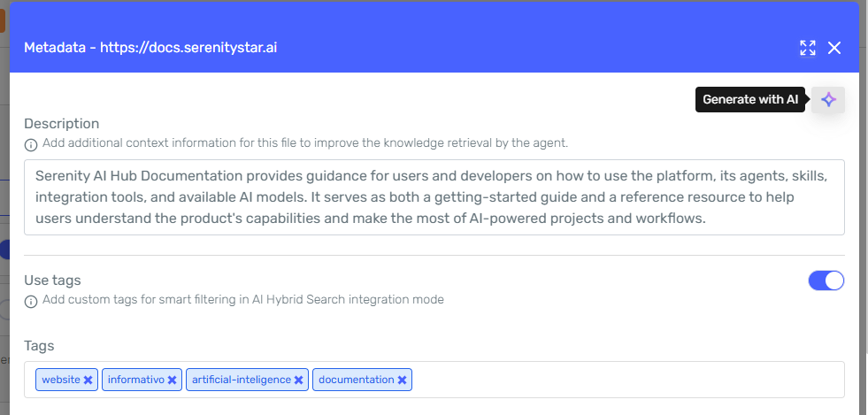The image size is (868, 415).
Task: Click empty space in the Tags field
Action: [x=627, y=380]
